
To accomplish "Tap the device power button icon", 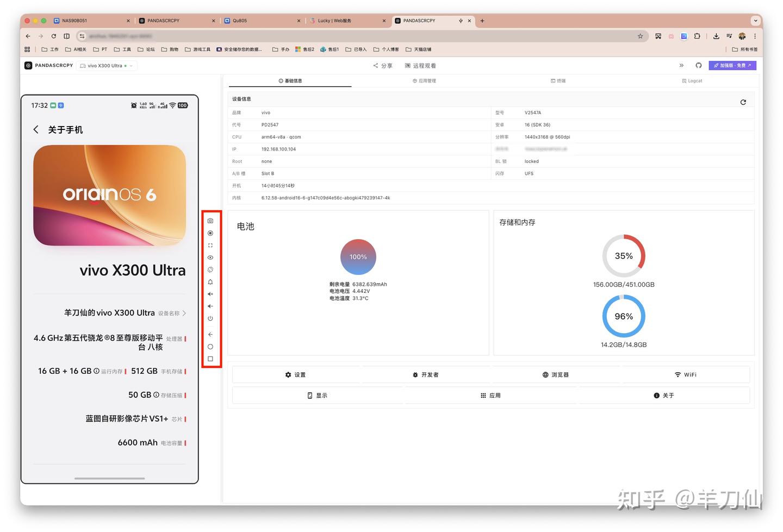I will [x=210, y=318].
